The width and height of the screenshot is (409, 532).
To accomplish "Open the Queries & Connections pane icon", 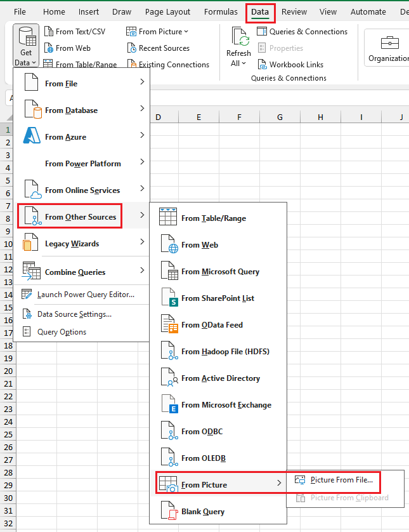I will pos(262,32).
